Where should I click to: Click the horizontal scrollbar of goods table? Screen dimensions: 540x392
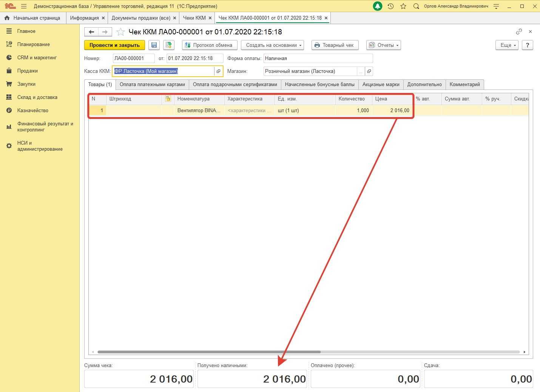click(209, 352)
